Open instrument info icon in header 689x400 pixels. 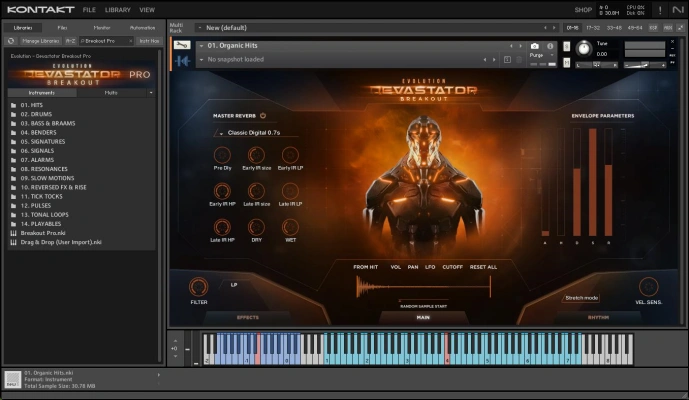[x=550, y=46]
